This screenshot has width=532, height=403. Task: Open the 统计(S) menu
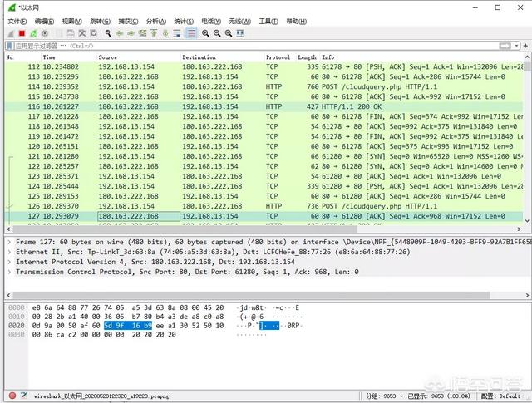[184, 22]
